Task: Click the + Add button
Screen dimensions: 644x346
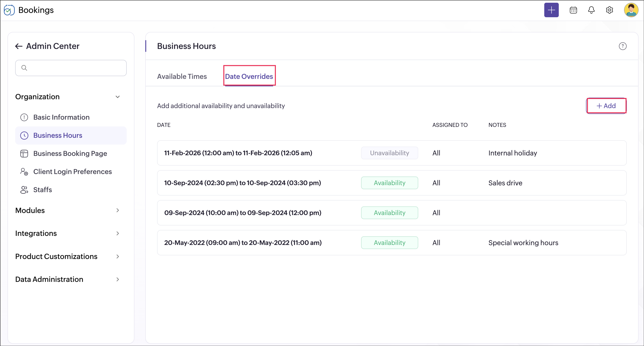Action: tap(606, 106)
